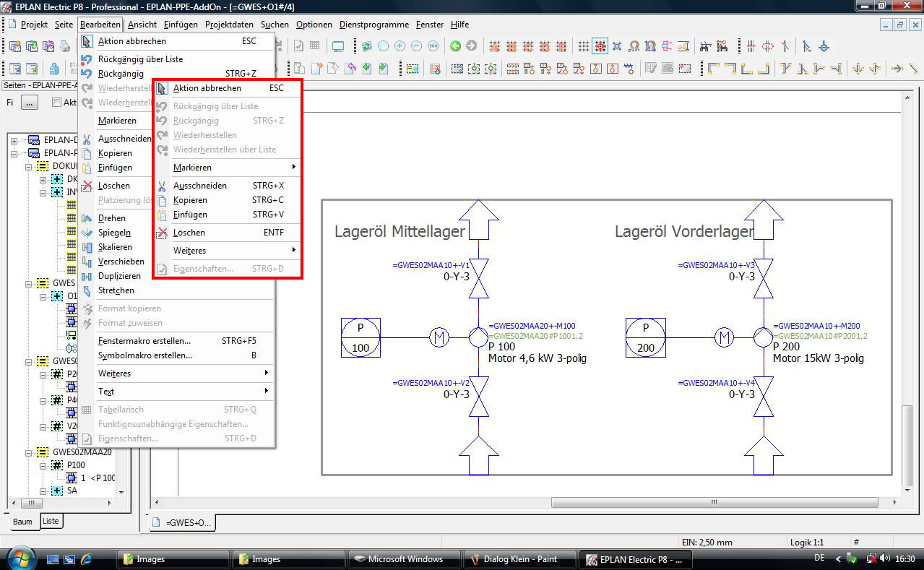This screenshot has width=924, height=570.
Task: Click the printer icon in toolbar
Action: click(x=65, y=46)
